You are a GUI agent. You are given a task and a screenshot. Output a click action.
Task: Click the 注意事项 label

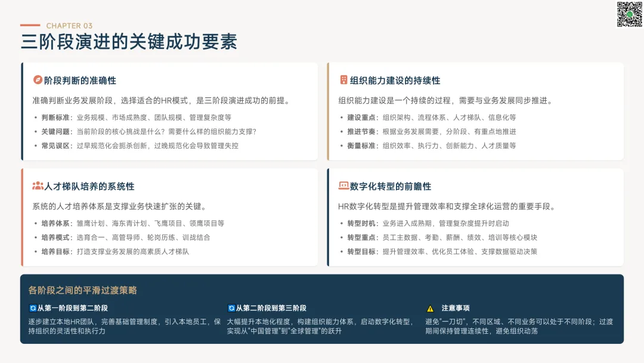[x=456, y=308]
